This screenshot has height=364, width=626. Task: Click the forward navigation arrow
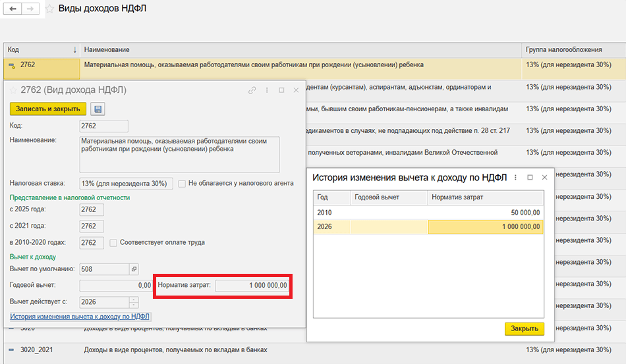[x=30, y=9]
